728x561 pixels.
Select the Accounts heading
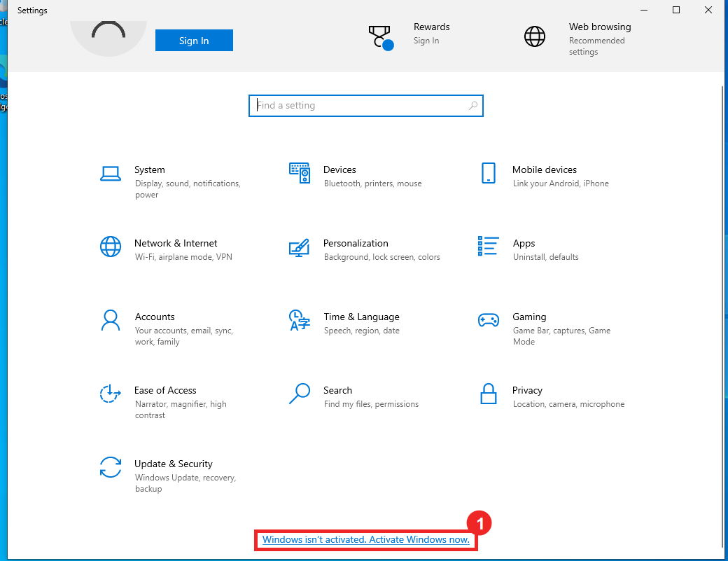155,317
